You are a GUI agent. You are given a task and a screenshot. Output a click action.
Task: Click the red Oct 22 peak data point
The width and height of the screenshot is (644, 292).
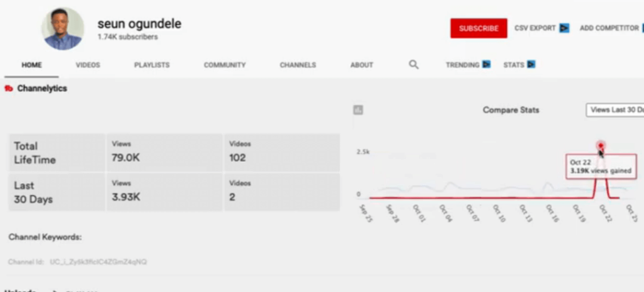pos(601,145)
